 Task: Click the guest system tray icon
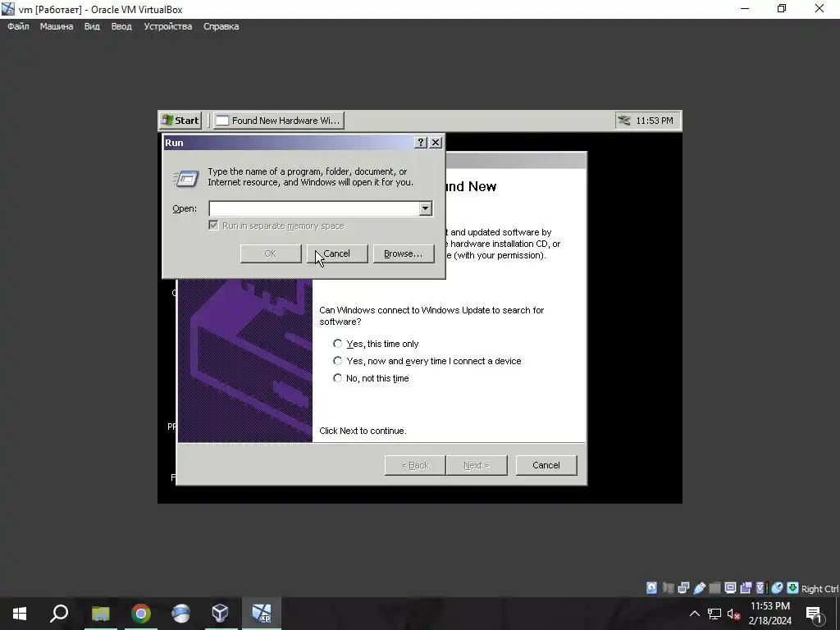click(624, 121)
